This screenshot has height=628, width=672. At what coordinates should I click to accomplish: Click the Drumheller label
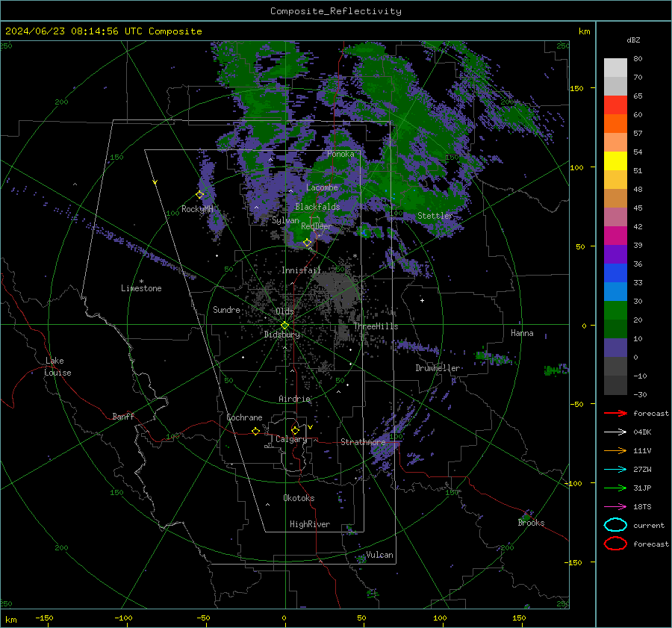pos(438,368)
